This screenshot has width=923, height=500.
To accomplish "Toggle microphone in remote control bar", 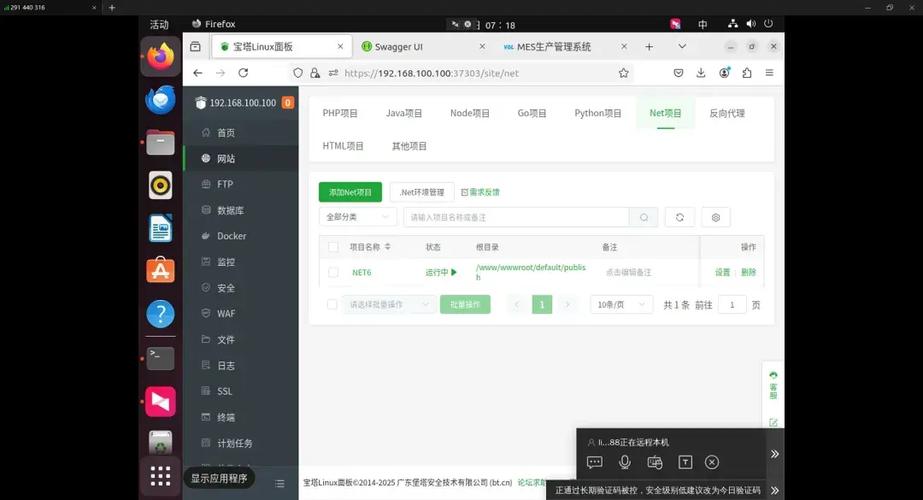I will [625, 462].
